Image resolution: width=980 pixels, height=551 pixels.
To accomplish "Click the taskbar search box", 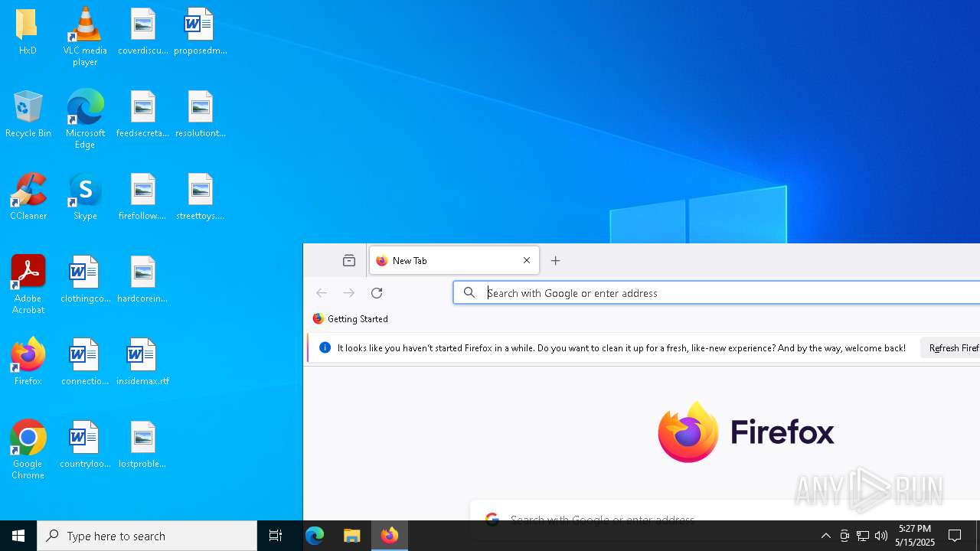I will pyautogui.click(x=147, y=536).
